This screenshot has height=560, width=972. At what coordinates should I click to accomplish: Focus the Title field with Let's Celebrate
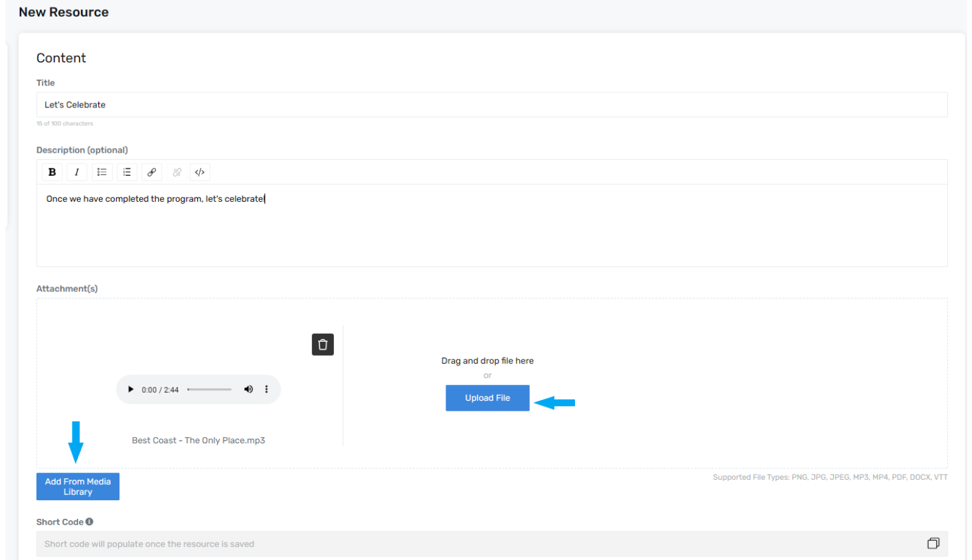click(x=492, y=105)
